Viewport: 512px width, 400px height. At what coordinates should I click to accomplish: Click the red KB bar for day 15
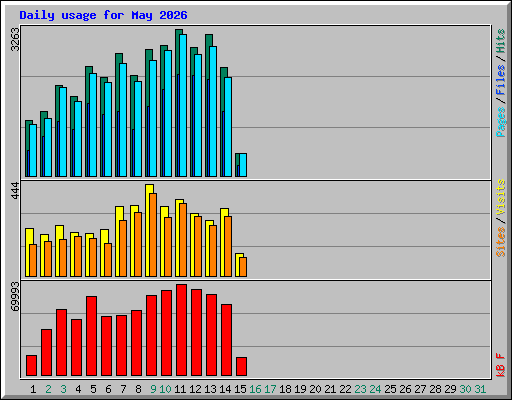[241, 367]
